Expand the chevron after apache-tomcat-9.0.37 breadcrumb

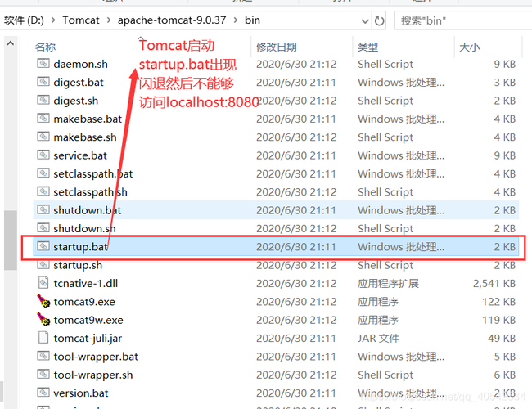[236, 20]
